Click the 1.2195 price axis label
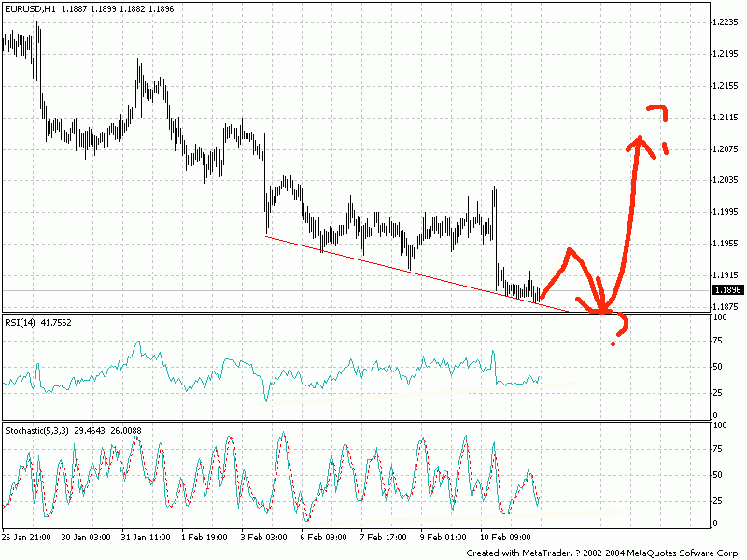The height and width of the screenshot is (560, 747). pyautogui.click(x=726, y=54)
